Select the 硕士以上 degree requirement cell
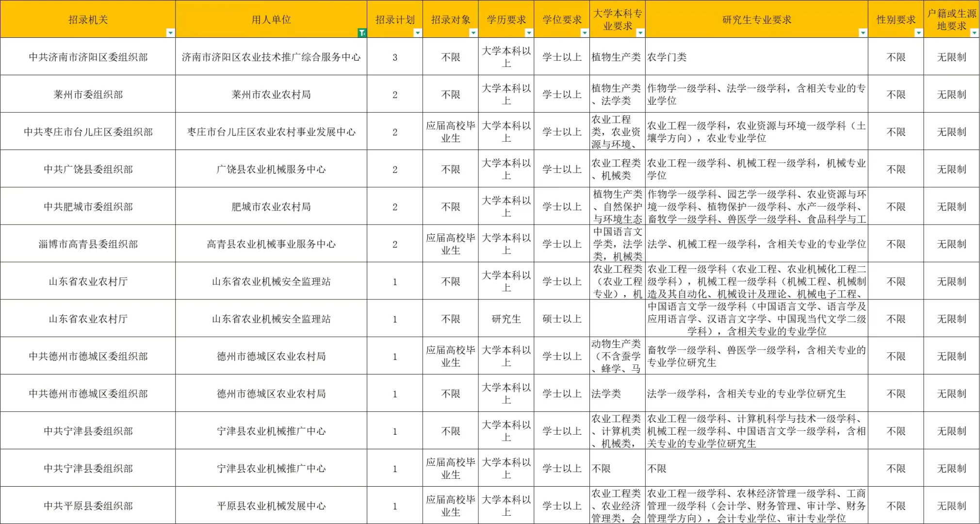This screenshot has width=980, height=524. coord(562,319)
